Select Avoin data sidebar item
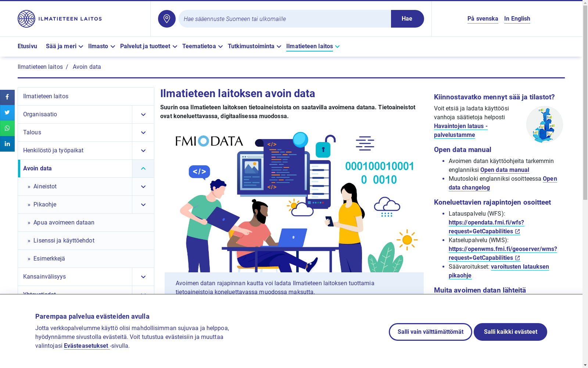The width and height of the screenshot is (588, 368). 75,169
